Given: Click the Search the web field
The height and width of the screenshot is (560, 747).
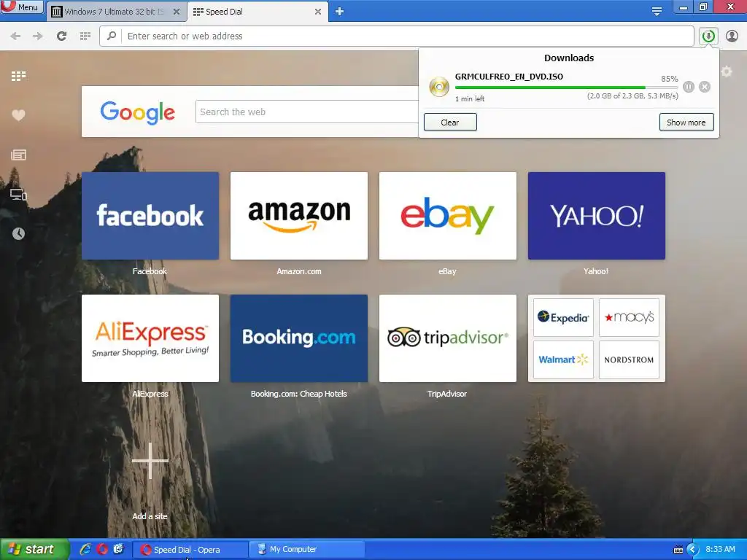Looking at the screenshot, I should [307, 112].
